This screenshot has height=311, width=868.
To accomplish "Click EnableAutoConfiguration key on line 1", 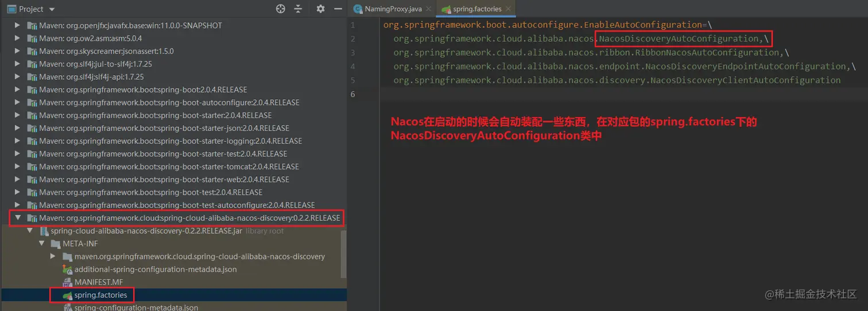I will (643, 25).
